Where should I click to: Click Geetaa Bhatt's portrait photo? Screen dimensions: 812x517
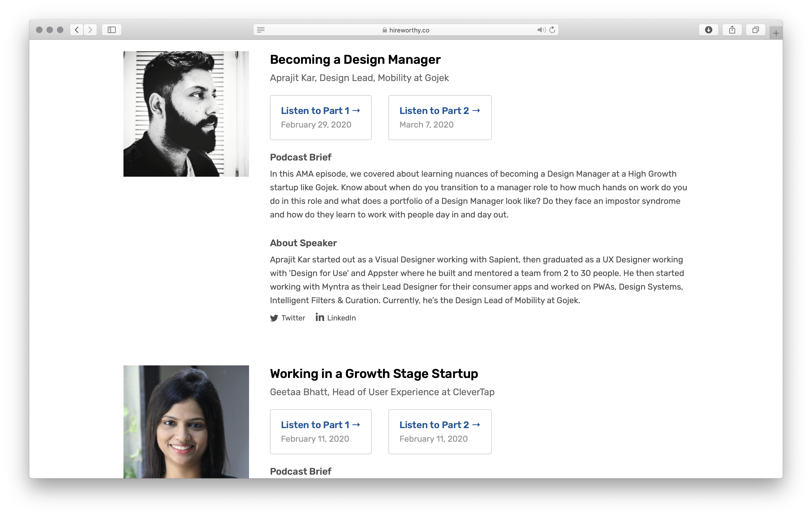[x=186, y=421]
